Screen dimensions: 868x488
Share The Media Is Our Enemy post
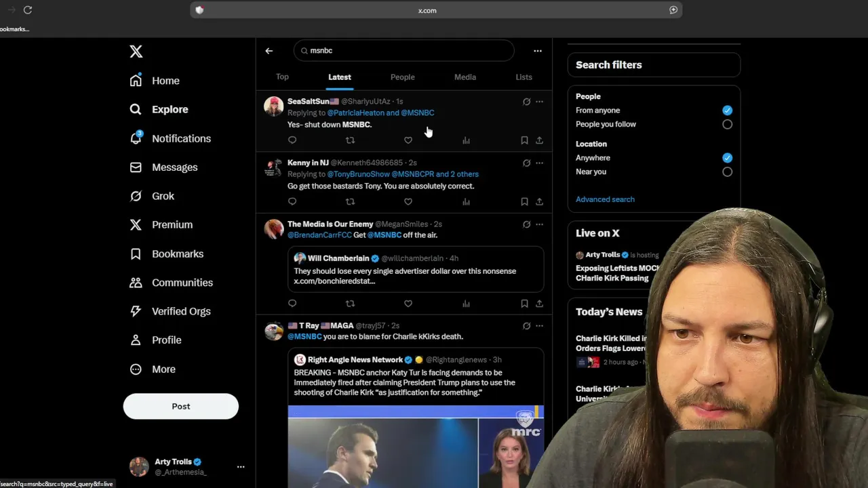[x=539, y=304]
